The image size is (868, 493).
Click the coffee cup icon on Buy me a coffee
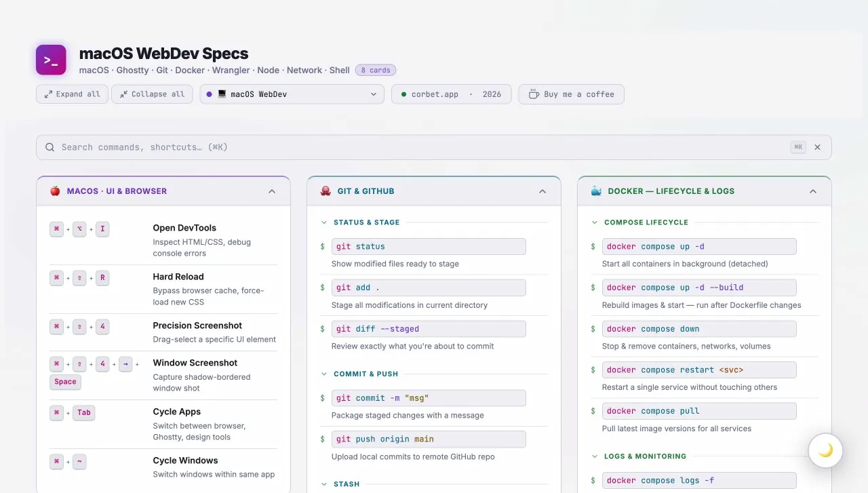point(534,94)
